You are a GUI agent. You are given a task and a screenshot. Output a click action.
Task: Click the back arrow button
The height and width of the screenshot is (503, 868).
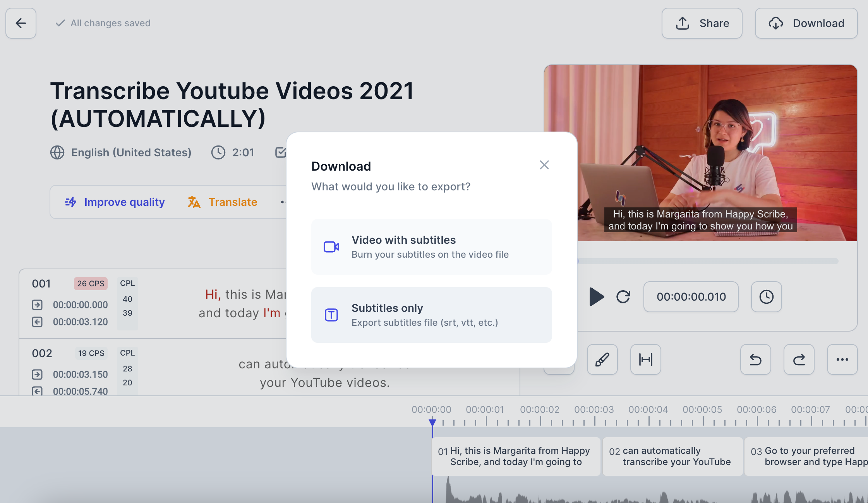(21, 23)
